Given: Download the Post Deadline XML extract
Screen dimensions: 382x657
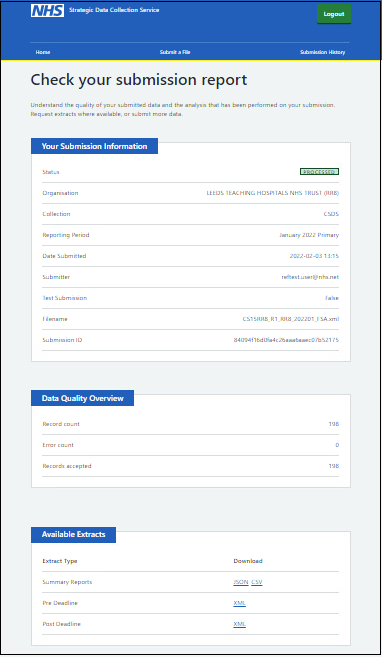Looking at the screenshot, I should (240, 624).
